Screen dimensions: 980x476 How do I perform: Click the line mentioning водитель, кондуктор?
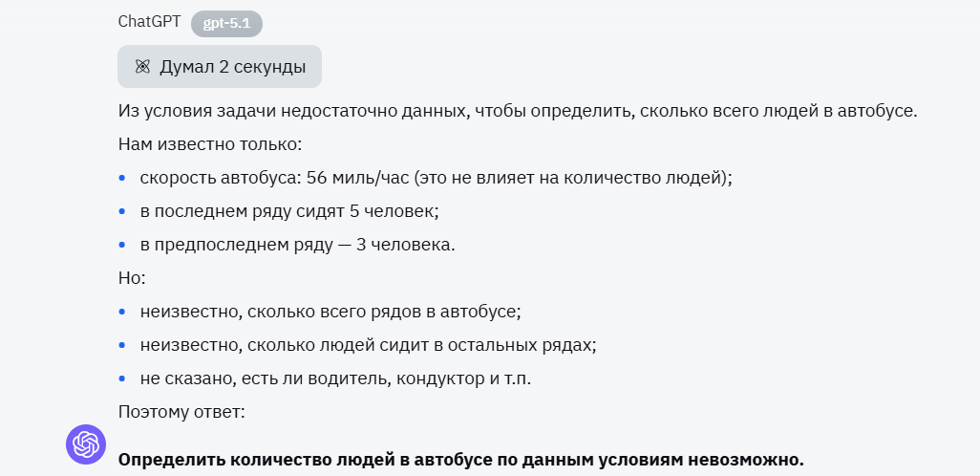pos(335,379)
